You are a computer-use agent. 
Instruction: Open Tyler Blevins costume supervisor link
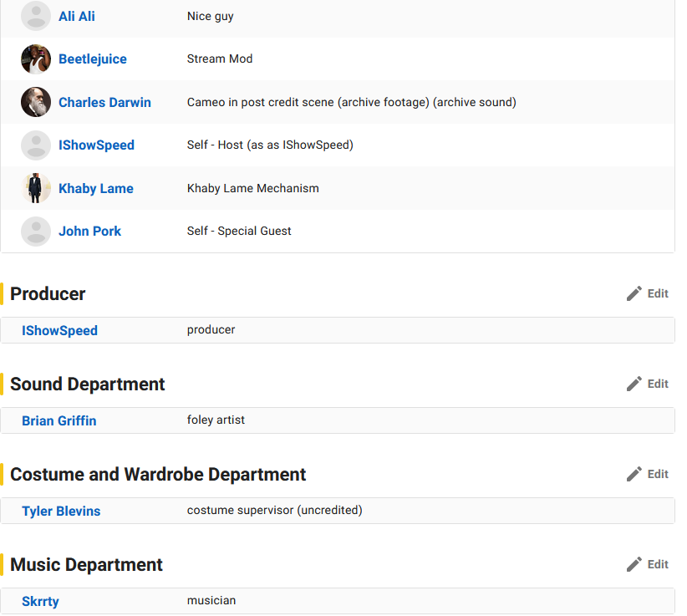click(x=61, y=512)
